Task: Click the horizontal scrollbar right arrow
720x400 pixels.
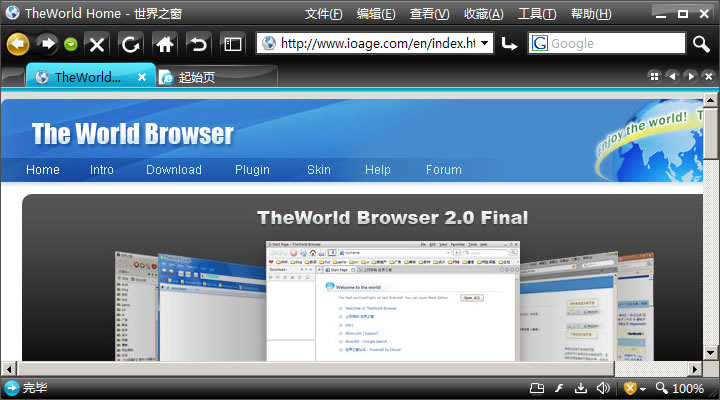Action: tap(695, 369)
